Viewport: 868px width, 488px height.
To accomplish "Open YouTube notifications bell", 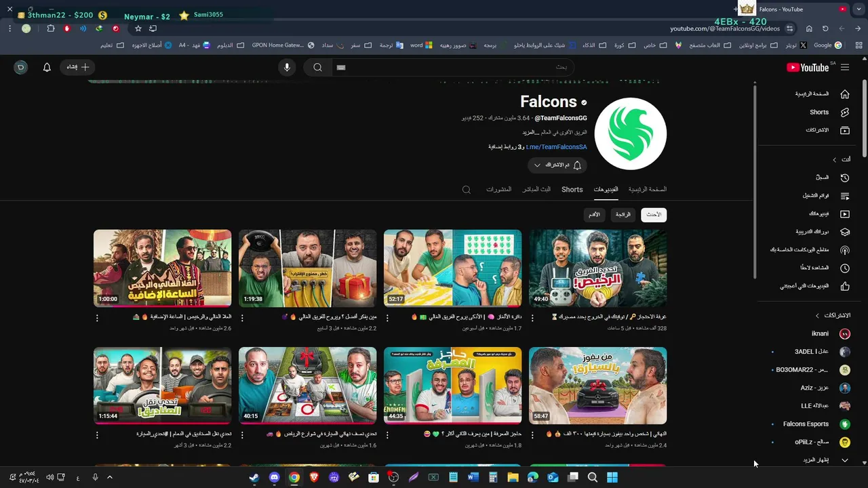I will point(47,67).
